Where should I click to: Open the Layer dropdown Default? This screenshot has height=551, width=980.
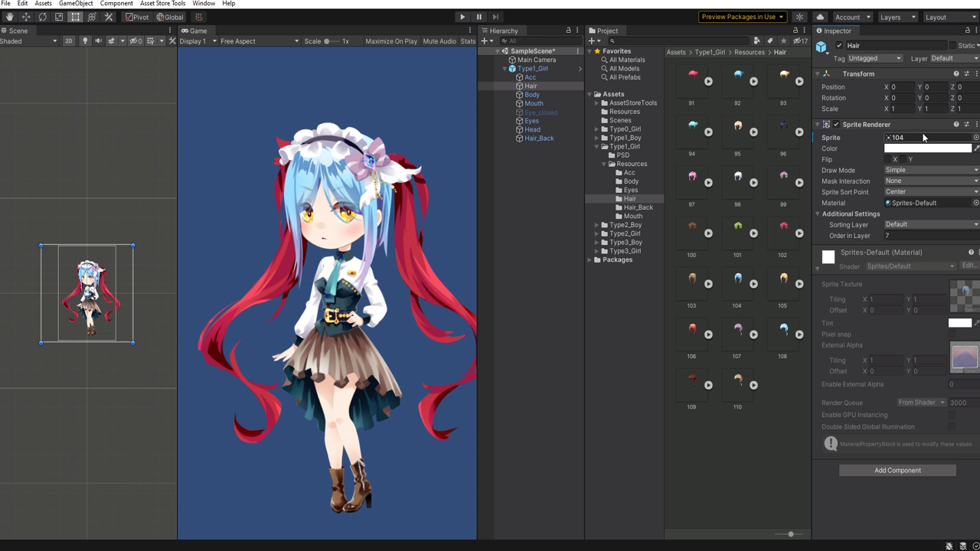(955, 58)
